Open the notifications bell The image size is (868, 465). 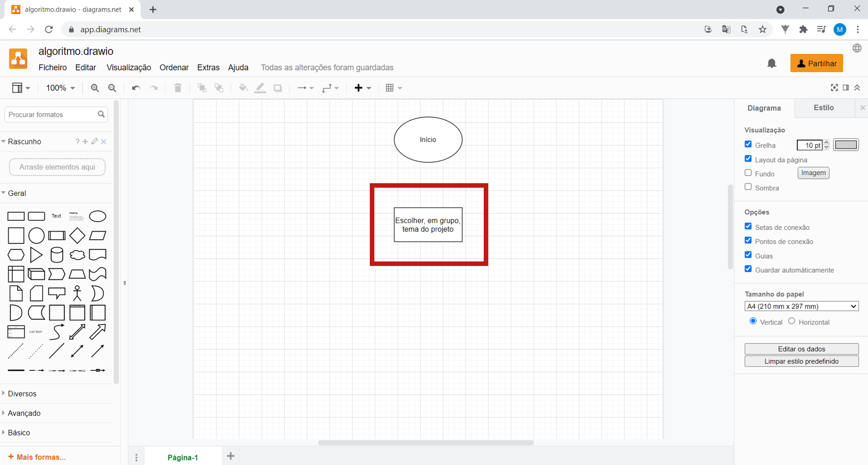point(772,63)
